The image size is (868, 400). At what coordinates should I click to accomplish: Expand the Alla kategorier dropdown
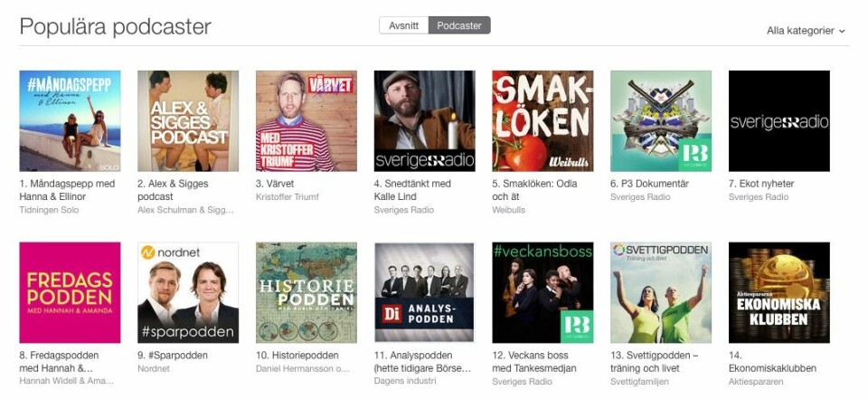coord(806,31)
